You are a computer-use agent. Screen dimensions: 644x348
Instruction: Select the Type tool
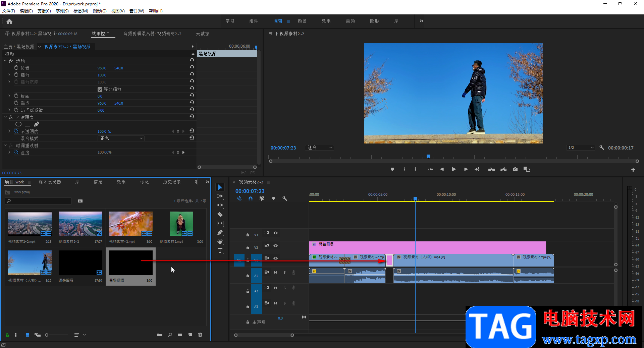click(x=220, y=250)
